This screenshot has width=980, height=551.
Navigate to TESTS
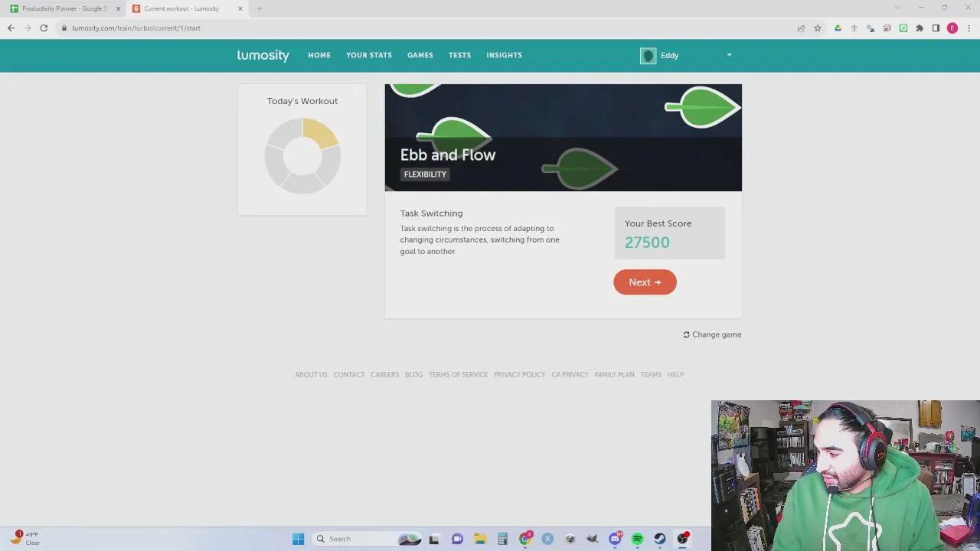(x=459, y=55)
